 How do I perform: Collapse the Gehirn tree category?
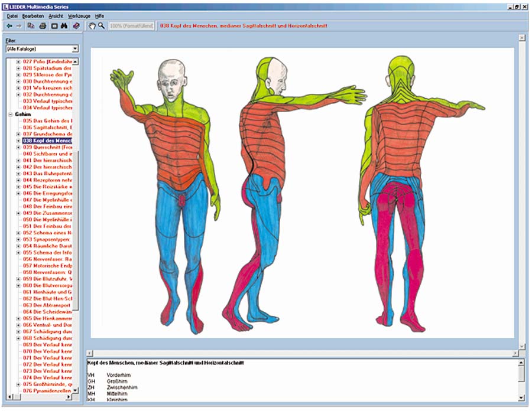tap(11, 115)
